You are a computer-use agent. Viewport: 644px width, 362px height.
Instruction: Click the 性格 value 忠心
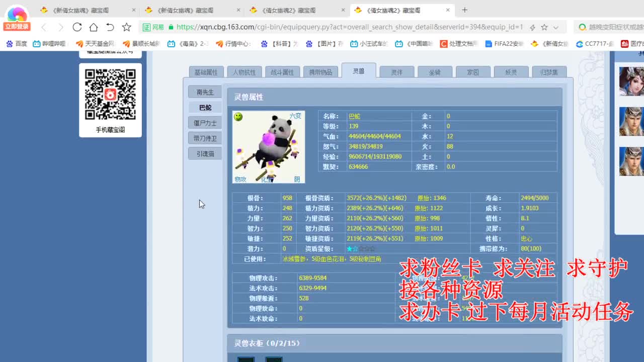click(x=526, y=239)
